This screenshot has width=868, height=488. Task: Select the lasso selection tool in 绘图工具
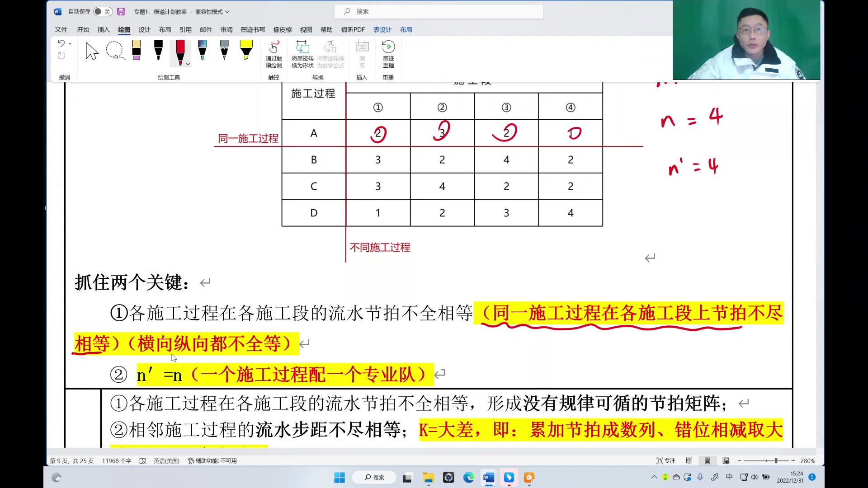click(x=115, y=51)
